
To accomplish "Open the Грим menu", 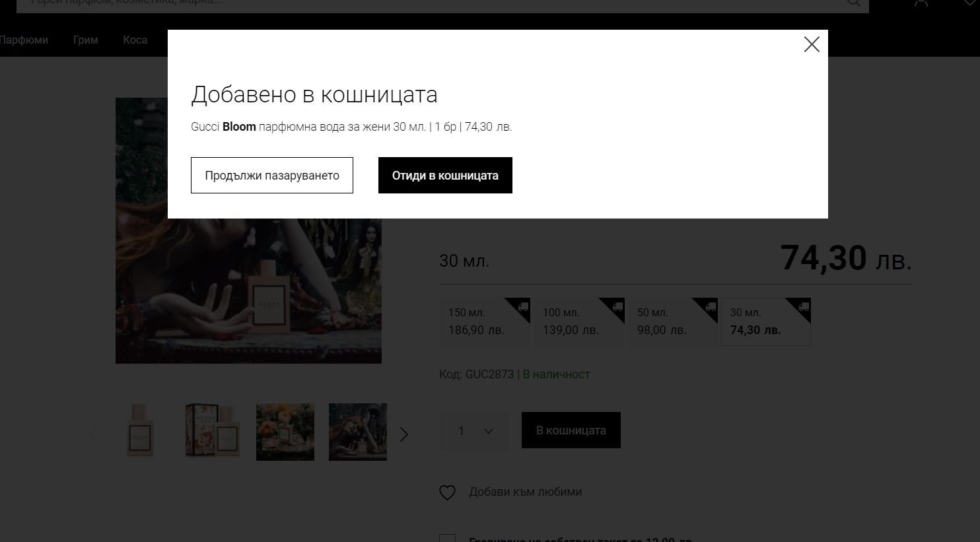I will (x=86, y=40).
